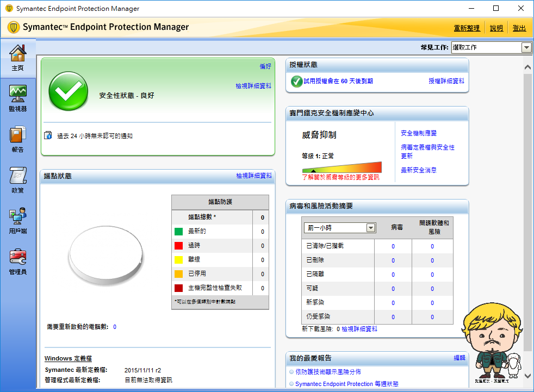
Task: Click 可疑 virus count
Action: 393,289
